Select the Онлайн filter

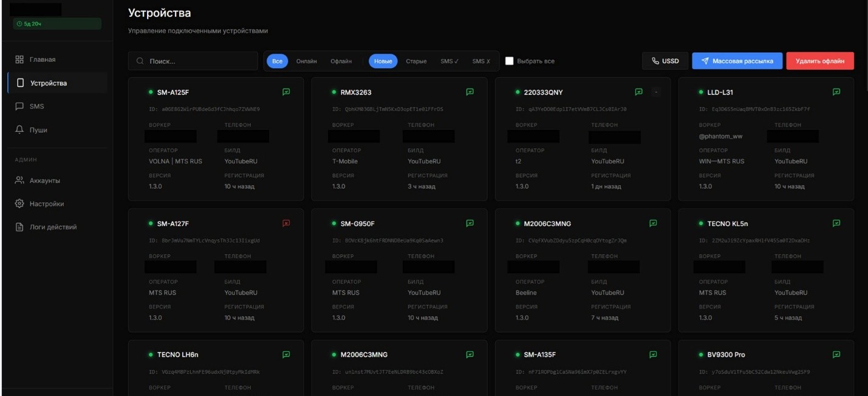(306, 61)
